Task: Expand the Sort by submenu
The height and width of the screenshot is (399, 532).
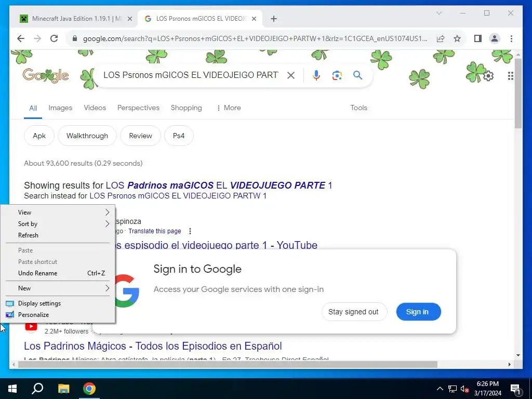Action: pyautogui.click(x=58, y=224)
